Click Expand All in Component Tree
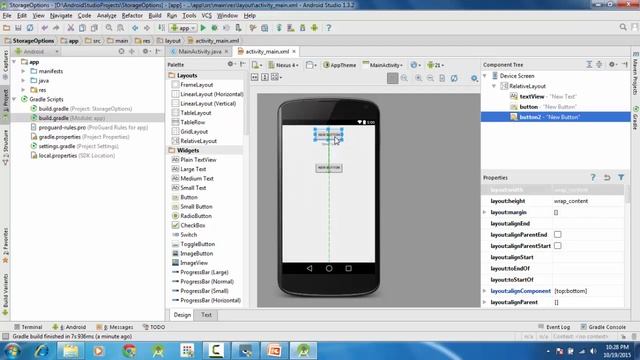This screenshot has height=360, width=640. [x=589, y=64]
